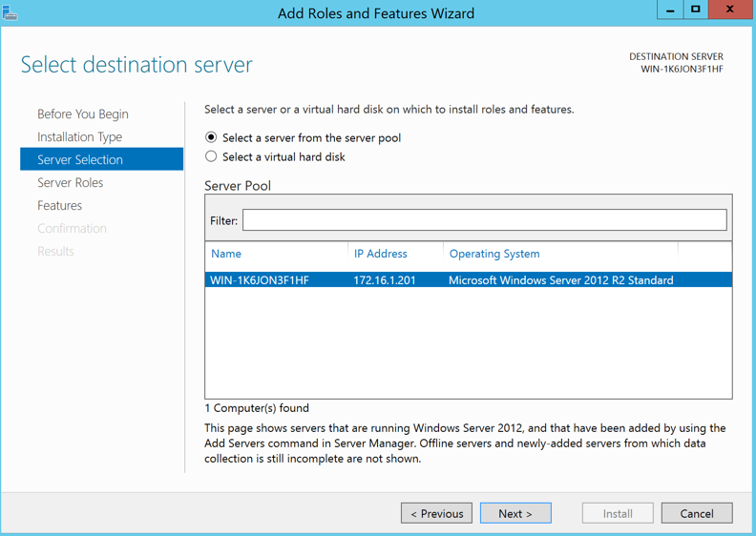Viewport: 756px width, 536px height.
Task: Minimize the Add Roles and Features Wizard
Action: [670, 10]
